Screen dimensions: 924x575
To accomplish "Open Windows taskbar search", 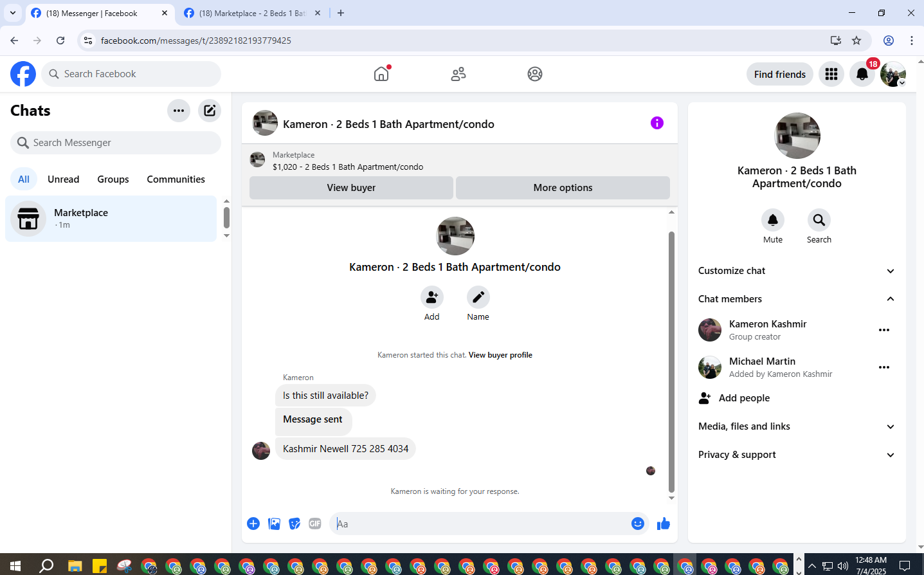I will pos(46,566).
